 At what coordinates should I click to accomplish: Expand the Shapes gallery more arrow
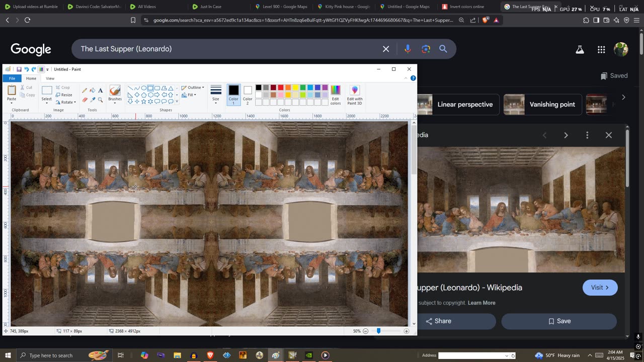tap(177, 102)
